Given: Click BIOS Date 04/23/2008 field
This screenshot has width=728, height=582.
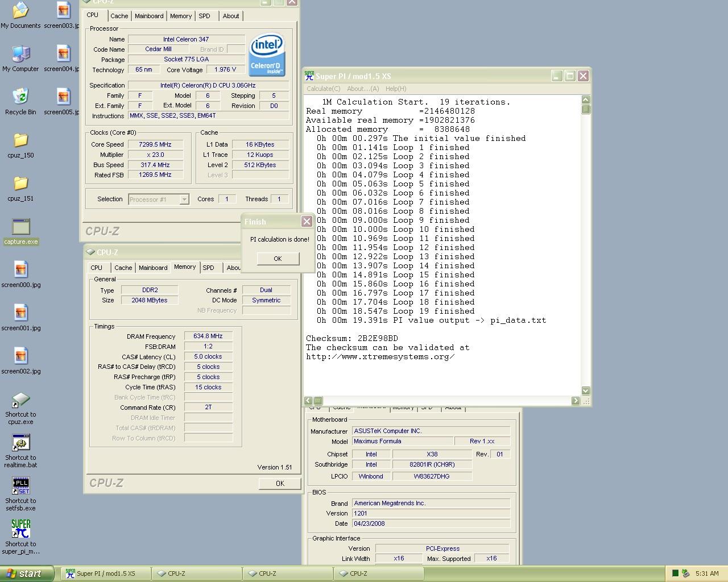Looking at the screenshot, I should (431, 523).
